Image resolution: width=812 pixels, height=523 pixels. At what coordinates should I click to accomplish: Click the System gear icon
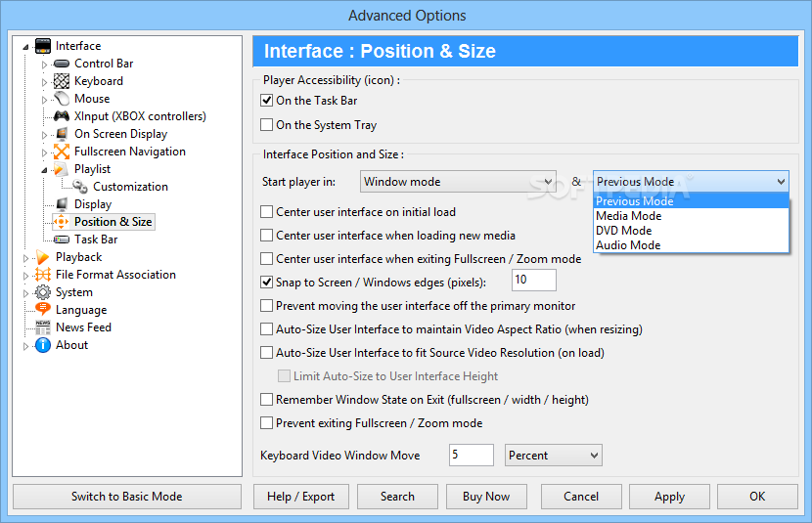[x=43, y=292]
